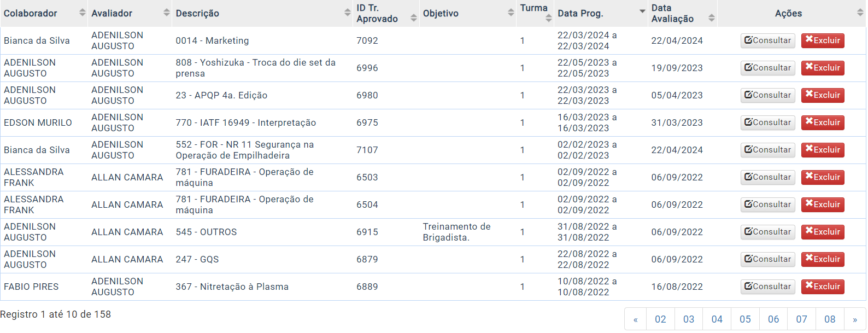Viewport: 868px width, 333px height.
Task: Open page 08 of results
Action: click(x=830, y=319)
